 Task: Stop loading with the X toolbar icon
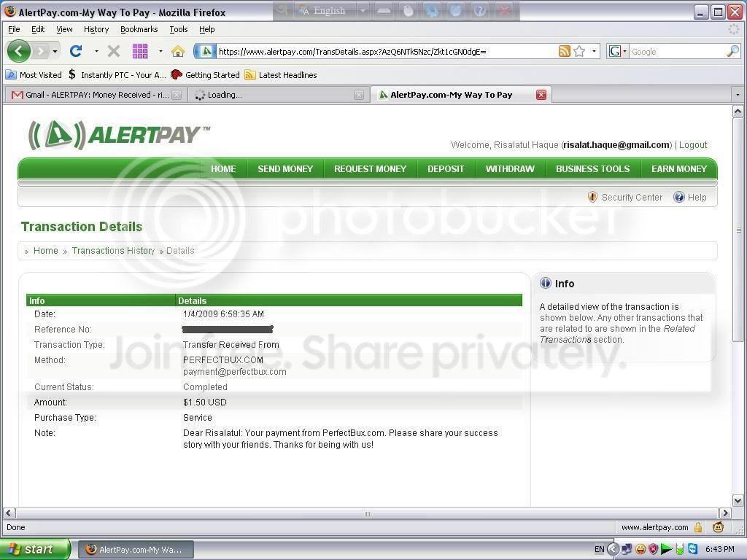(113, 51)
